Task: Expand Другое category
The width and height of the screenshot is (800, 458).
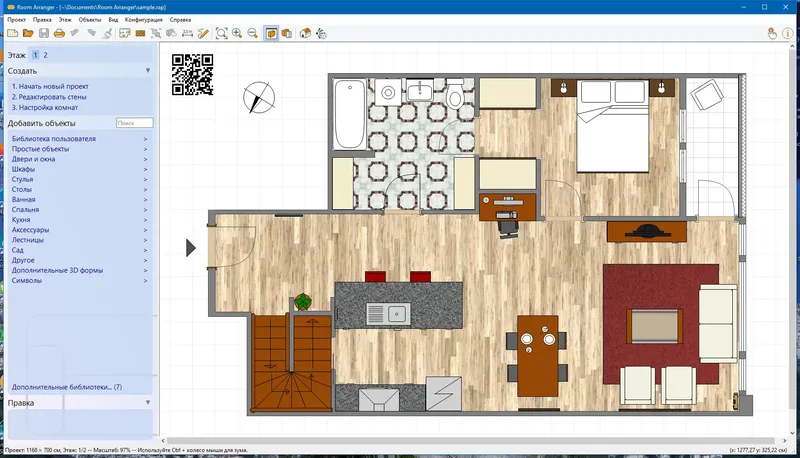Action: pos(80,260)
